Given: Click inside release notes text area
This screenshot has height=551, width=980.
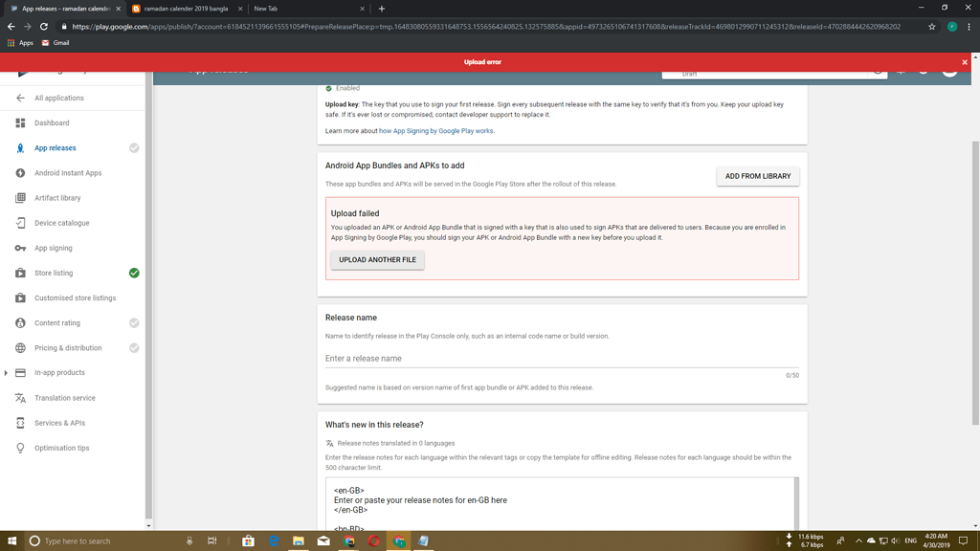Looking at the screenshot, I should coord(559,505).
